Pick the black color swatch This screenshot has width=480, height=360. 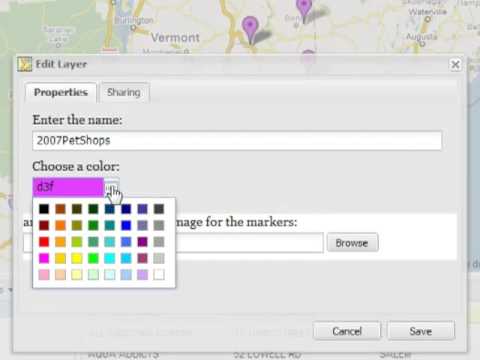point(44,209)
